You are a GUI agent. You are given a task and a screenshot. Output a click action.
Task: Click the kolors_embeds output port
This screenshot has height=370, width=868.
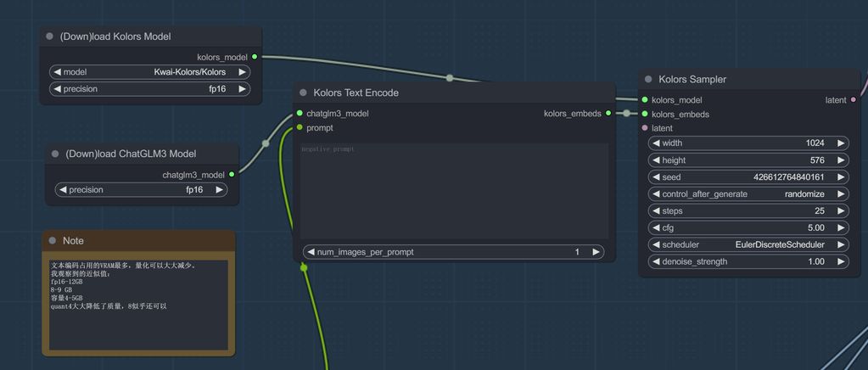point(608,113)
